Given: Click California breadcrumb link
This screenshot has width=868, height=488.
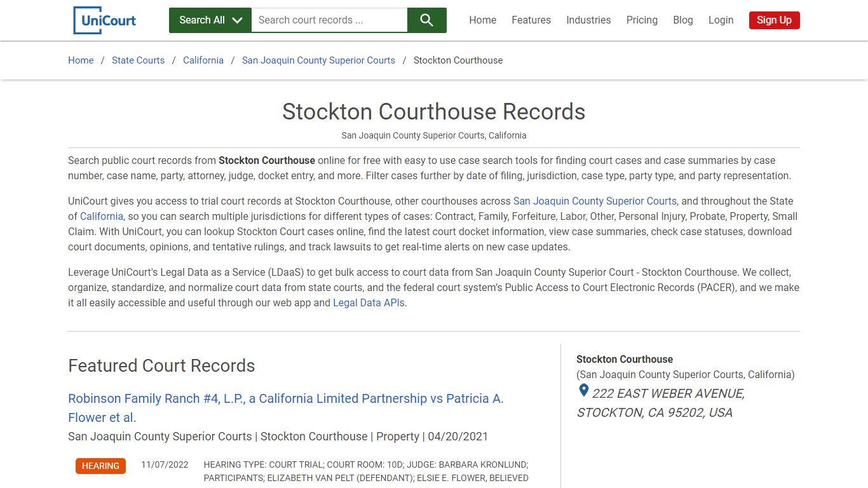Looking at the screenshot, I should (x=203, y=60).
